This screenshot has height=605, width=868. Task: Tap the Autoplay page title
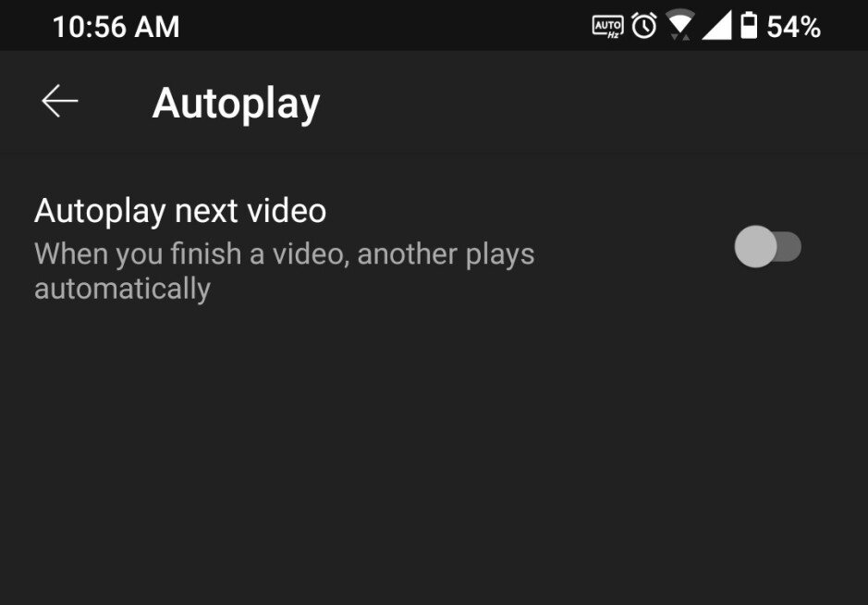237,104
